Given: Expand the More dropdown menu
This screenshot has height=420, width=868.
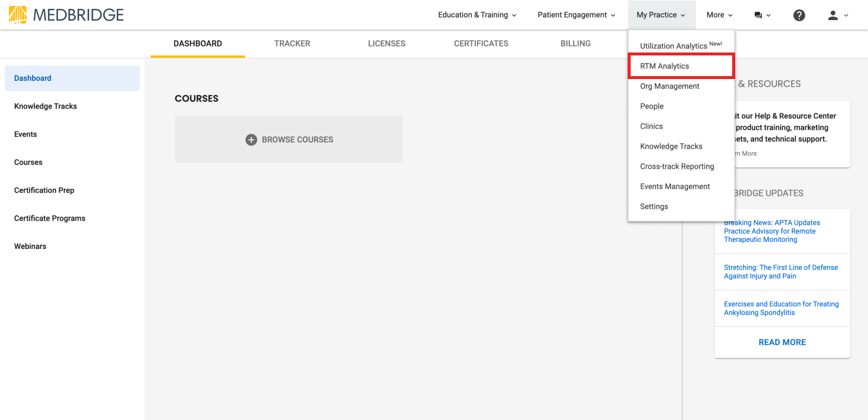Looking at the screenshot, I should click(x=720, y=15).
